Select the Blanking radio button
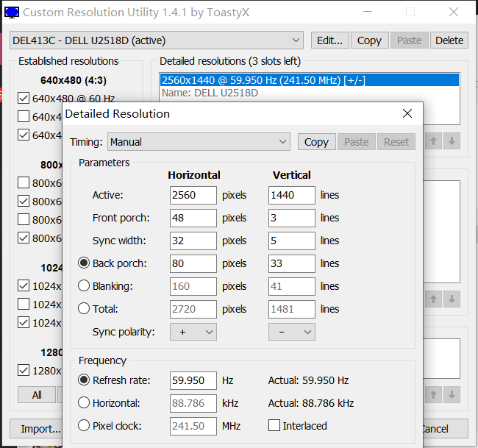 84,285
